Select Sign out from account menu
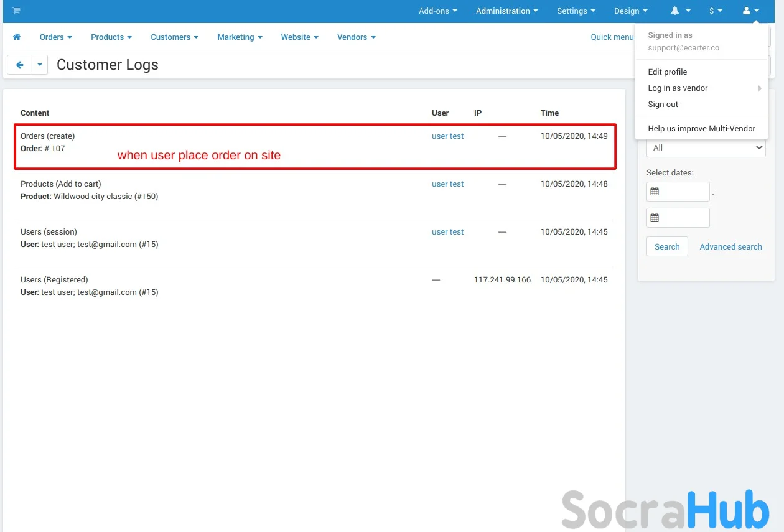The width and height of the screenshot is (784, 532). (663, 105)
